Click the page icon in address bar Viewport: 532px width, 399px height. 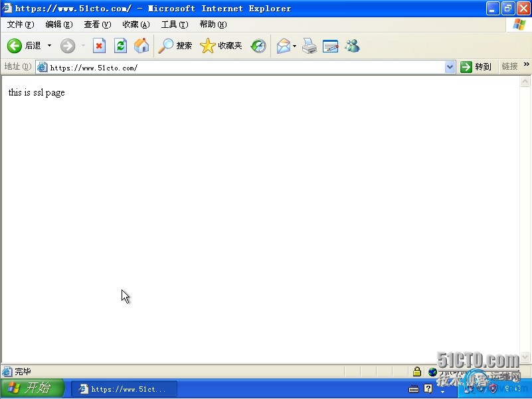(42, 67)
